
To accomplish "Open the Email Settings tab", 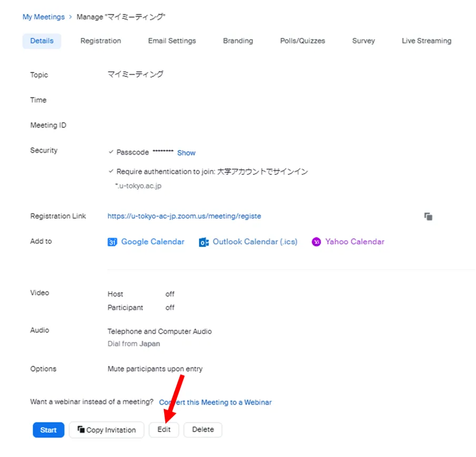I will tap(172, 41).
